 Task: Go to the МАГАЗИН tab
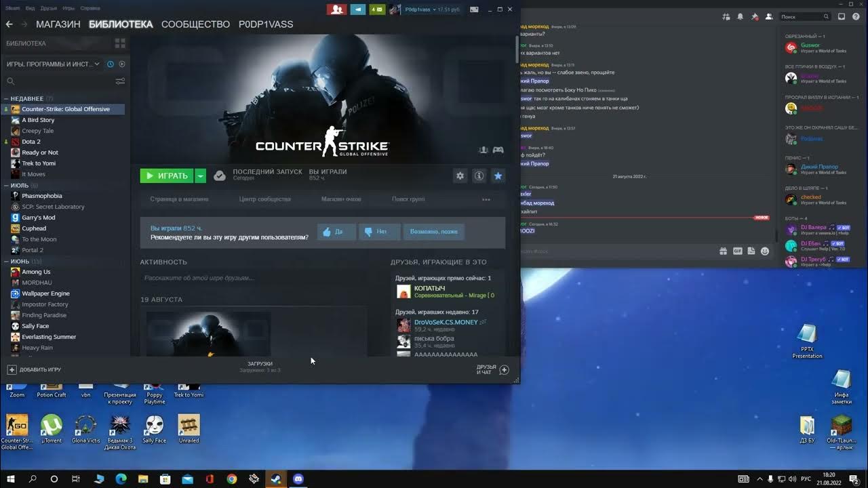coord(58,24)
